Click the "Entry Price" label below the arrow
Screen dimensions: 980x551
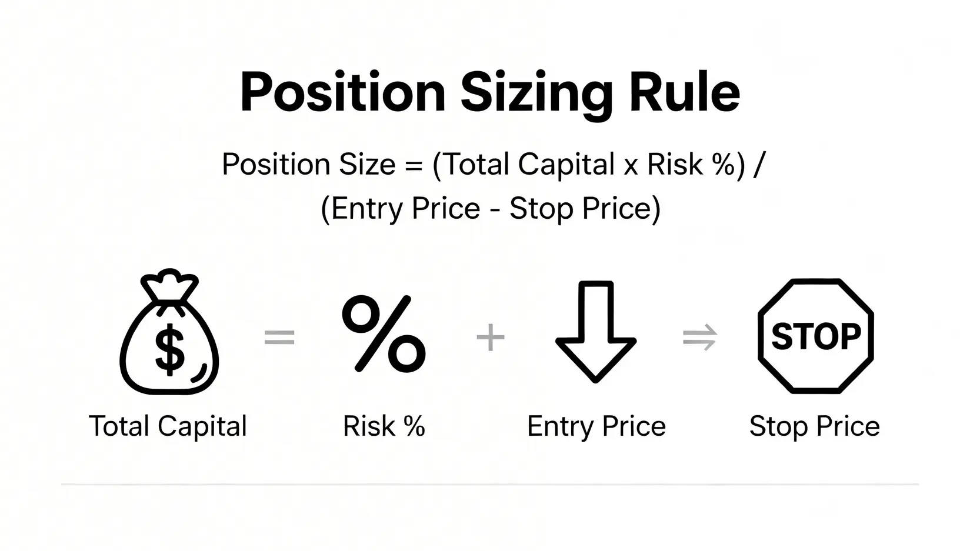point(596,426)
